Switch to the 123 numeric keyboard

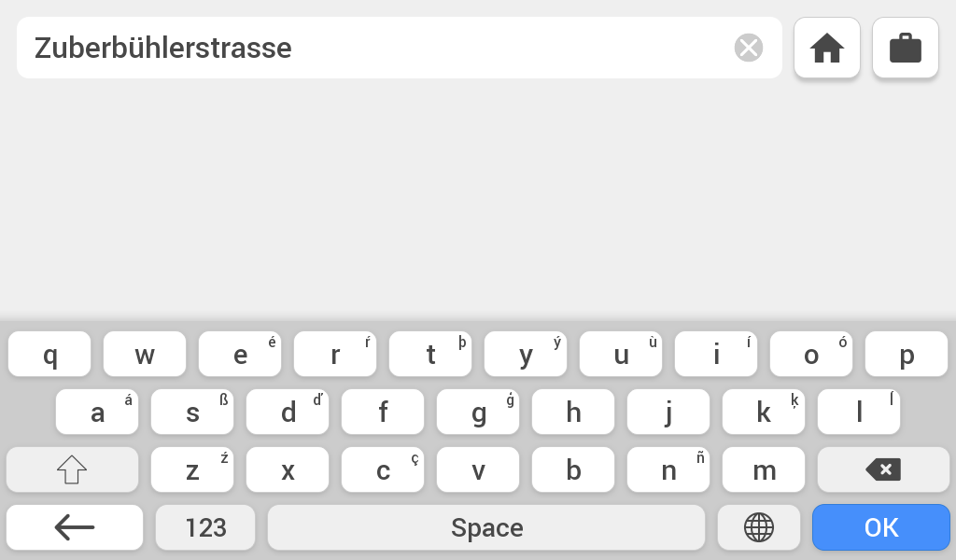click(205, 527)
